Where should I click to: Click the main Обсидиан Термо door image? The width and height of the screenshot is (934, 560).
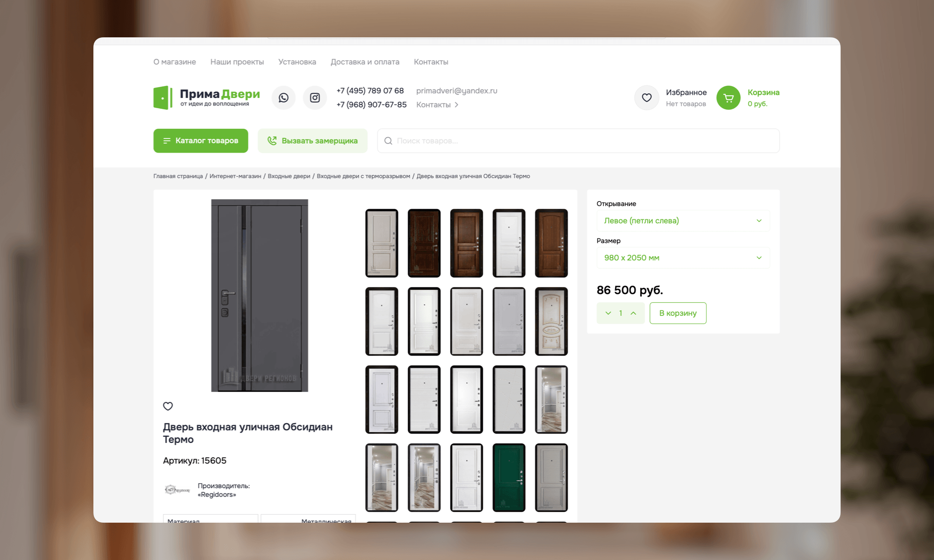click(x=260, y=295)
